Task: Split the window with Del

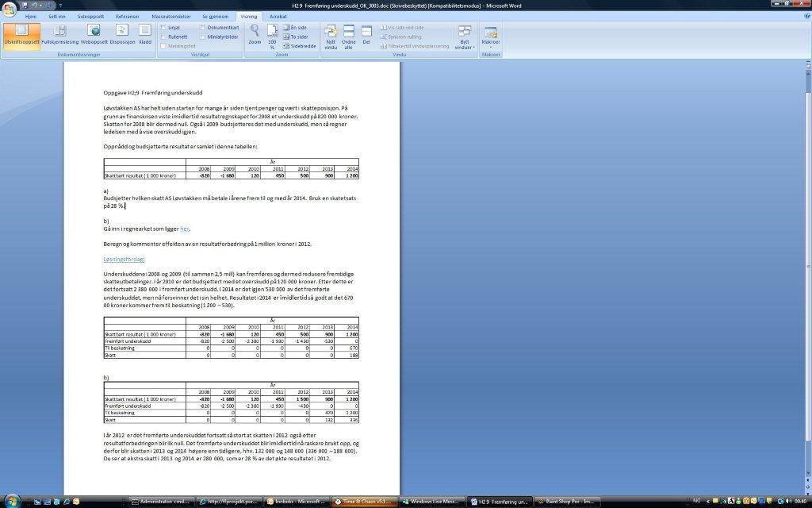Action: [x=366, y=34]
